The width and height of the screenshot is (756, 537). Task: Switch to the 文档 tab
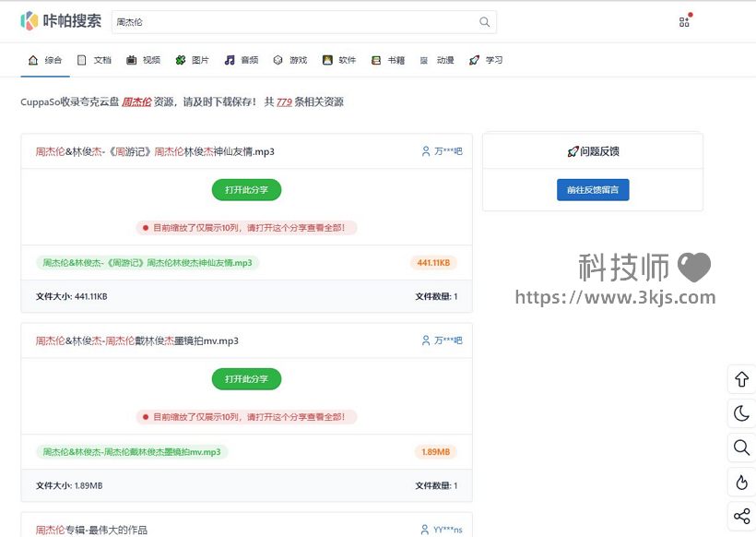pyautogui.click(x=95, y=60)
